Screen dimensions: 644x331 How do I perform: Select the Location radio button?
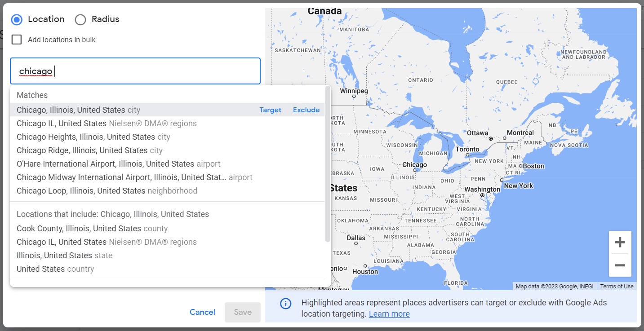(x=17, y=20)
